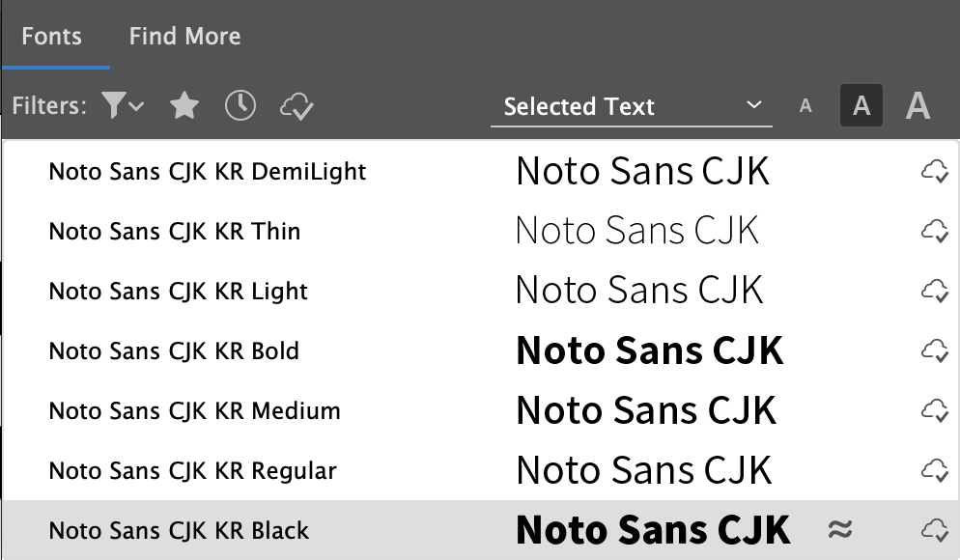Select Noto Sans CJK KR Medium font

[480, 410]
